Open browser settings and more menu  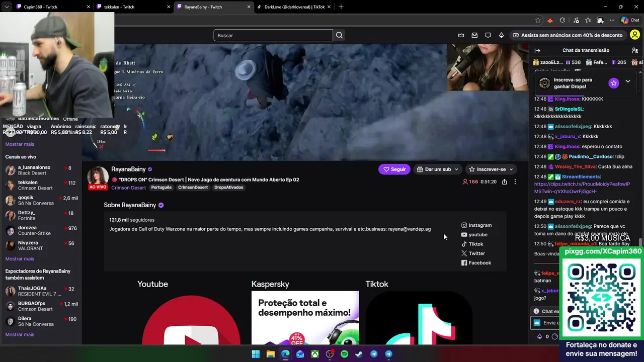tap(612, 20)
